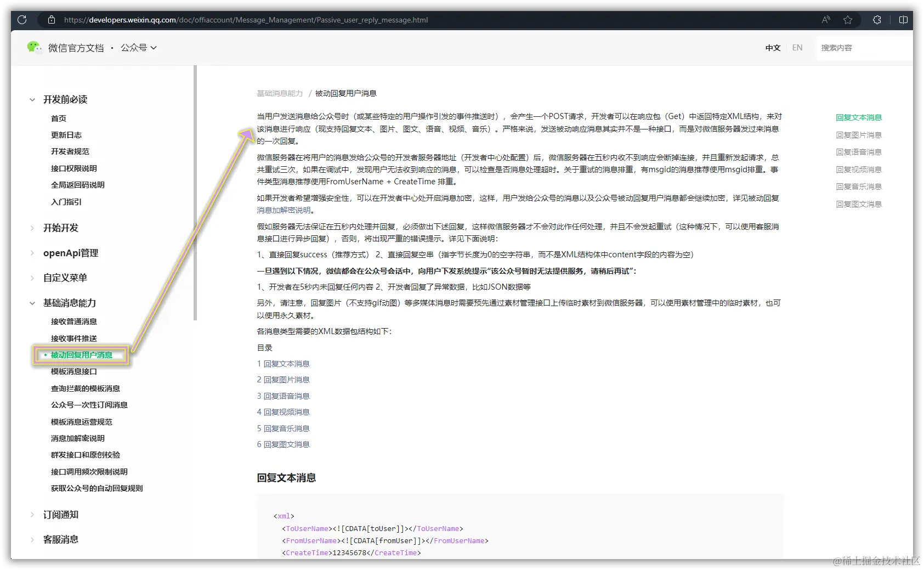Jump to 4 回复视频消息 in the contents list
The image size is (924, 570).
[x=284, y=412]
